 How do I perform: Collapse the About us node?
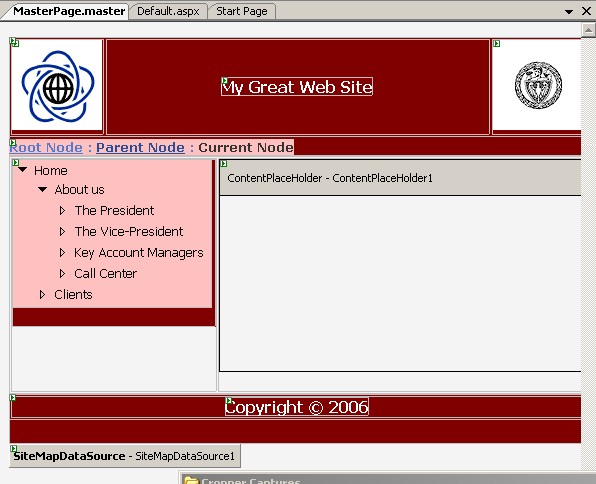pos(43,189)
